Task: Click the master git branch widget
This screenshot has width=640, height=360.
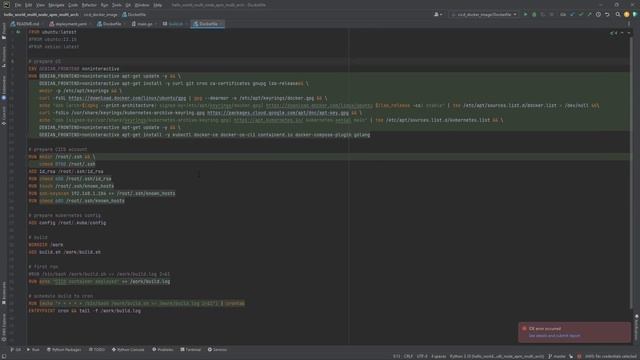Action: [x=557, y=356]
